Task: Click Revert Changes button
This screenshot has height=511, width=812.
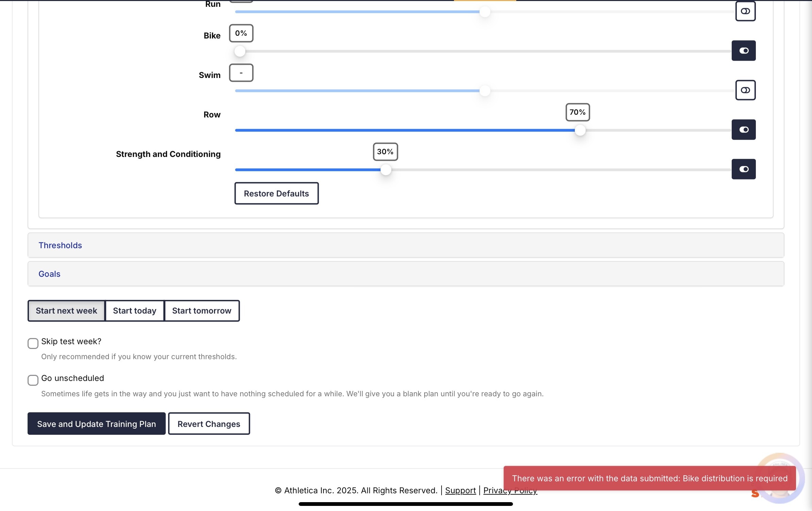Action: coord(209,424)
